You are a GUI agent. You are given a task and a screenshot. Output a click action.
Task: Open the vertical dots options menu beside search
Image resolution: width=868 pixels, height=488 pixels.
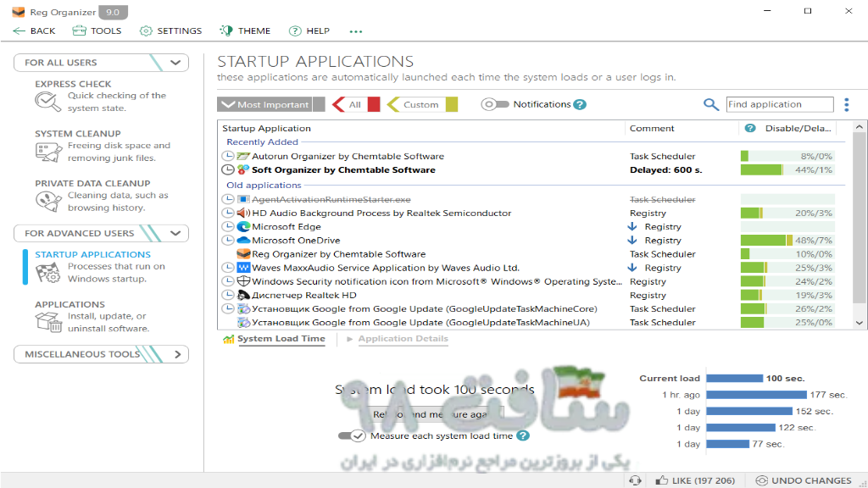pyautogui.click(x=846, y=104)
